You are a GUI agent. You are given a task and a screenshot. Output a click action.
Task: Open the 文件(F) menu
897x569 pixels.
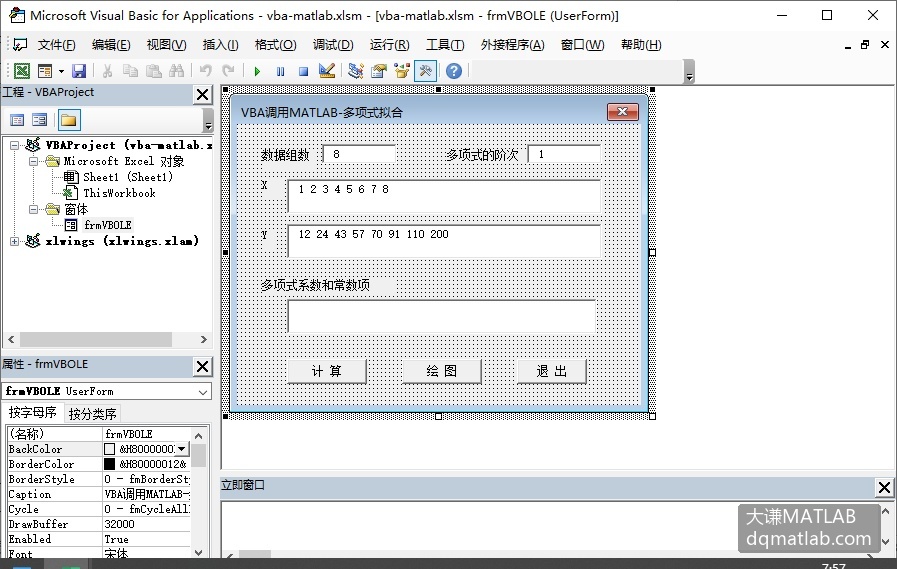tap(56, 45)
